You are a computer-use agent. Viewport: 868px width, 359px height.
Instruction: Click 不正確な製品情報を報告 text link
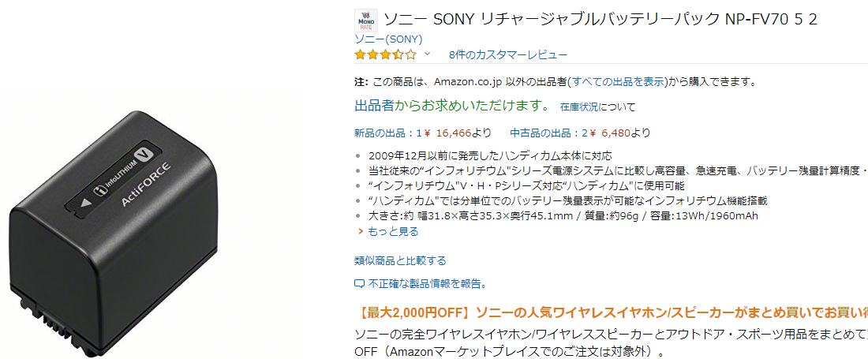coord(427,283)
